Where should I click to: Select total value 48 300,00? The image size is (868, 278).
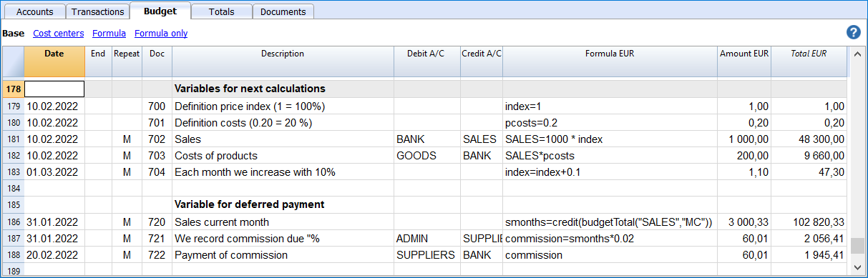click(x=809, y=139)
